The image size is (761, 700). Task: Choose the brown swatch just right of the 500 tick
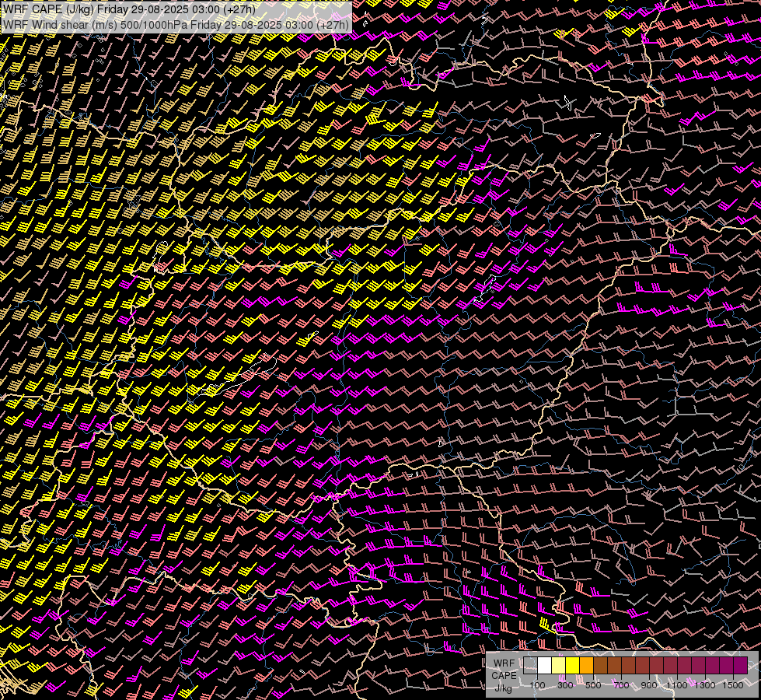pyautogui.click(x=600, y=665)
